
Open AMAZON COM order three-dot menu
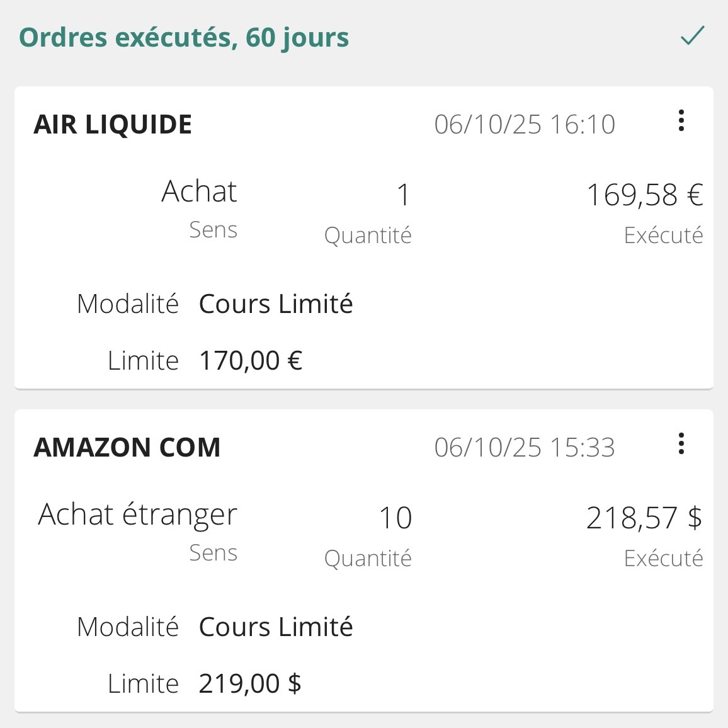pyautogui.click(x=681, y=443)
